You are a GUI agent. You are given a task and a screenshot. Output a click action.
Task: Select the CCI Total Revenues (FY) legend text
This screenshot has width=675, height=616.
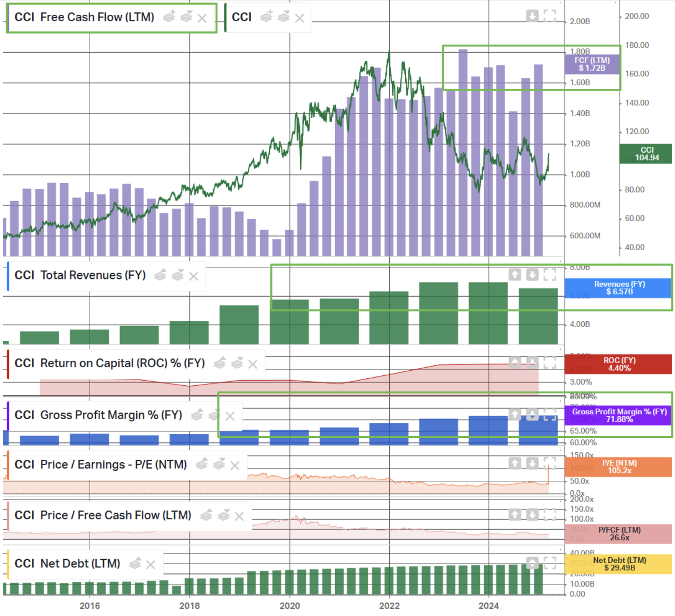pos(80,275)
